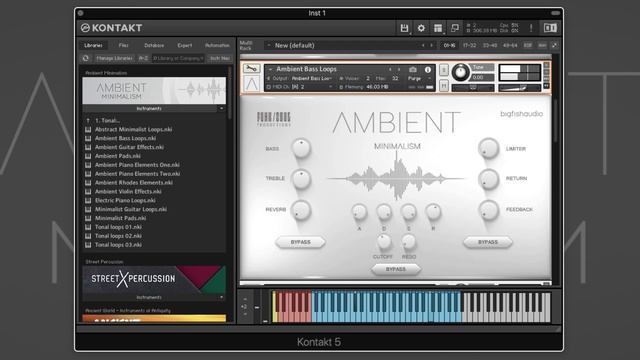Expand Ambient Bass Loops instrument name dropdown

(270, 69)
